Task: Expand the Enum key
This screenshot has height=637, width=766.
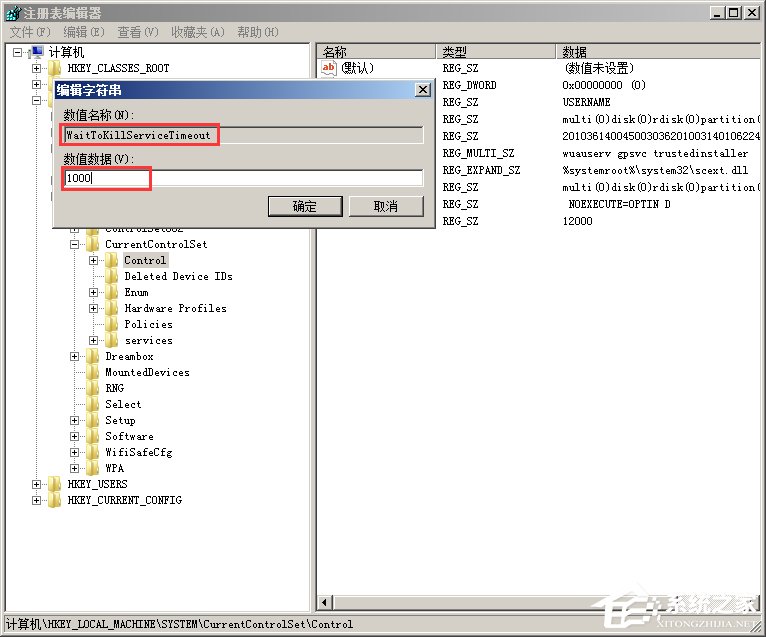Action: (x=93, y=293)
